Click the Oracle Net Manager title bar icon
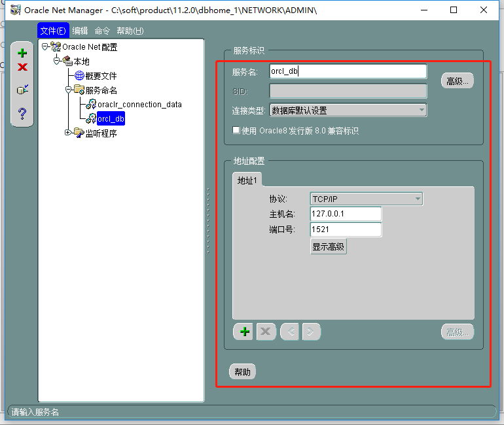 pyautogui.click(x=16, y=10)
